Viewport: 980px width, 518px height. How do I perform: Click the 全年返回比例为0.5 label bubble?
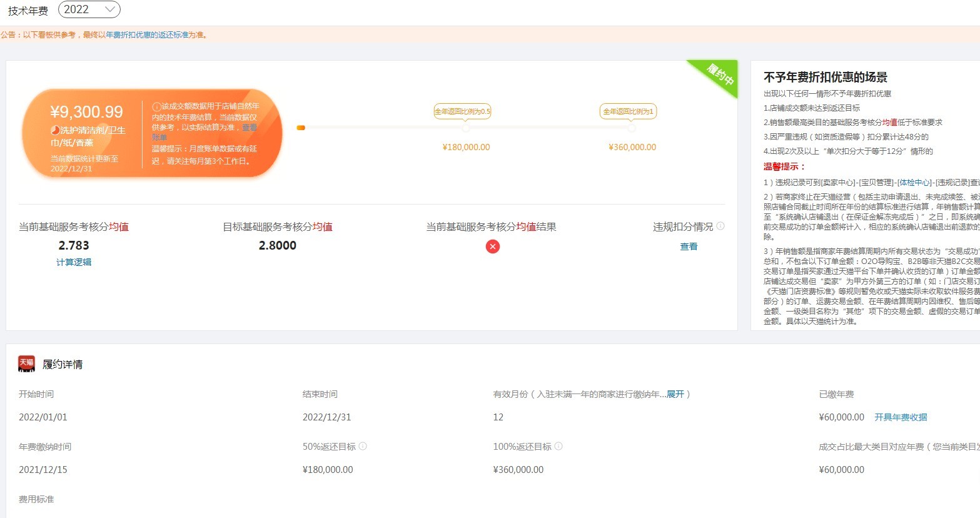[463, 111]
